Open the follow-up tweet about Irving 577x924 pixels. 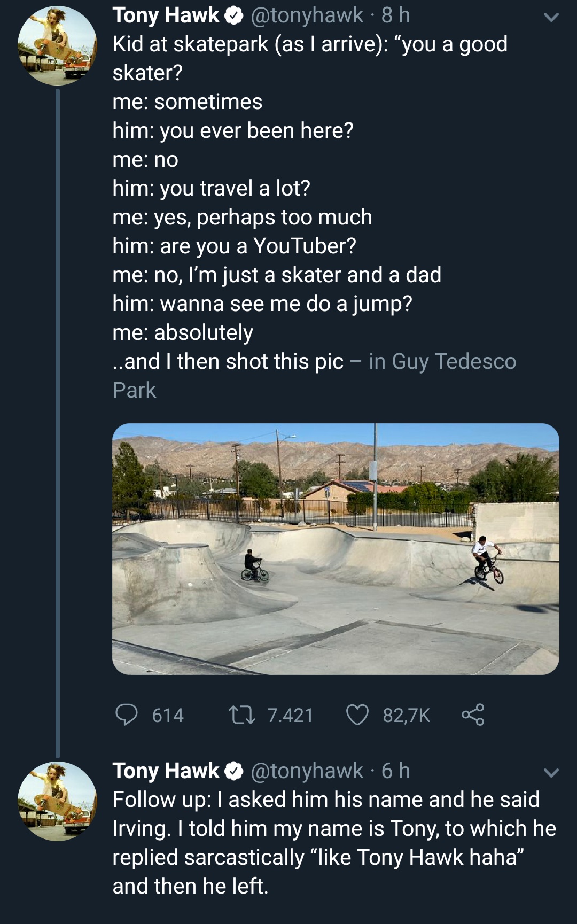(334, 843)
